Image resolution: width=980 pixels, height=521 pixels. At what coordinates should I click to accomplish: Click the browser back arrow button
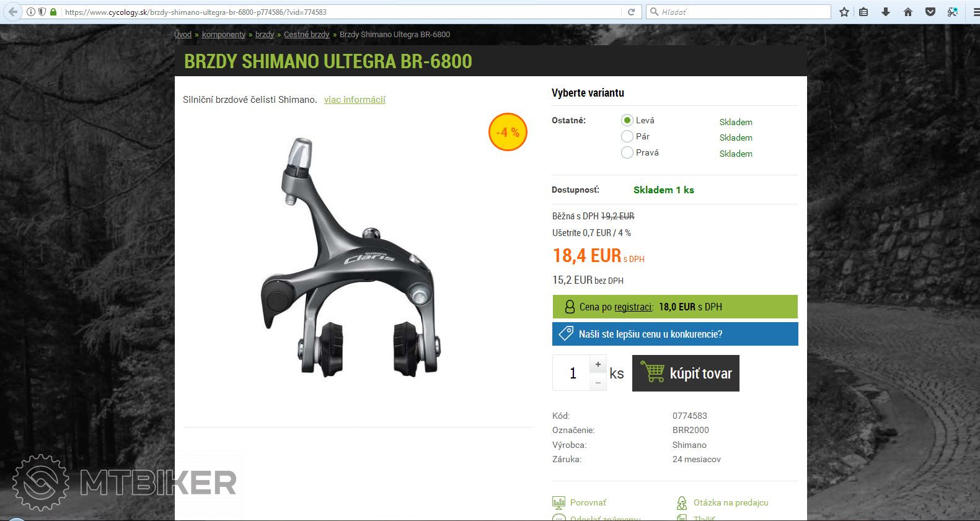click(x=12, y=12)
